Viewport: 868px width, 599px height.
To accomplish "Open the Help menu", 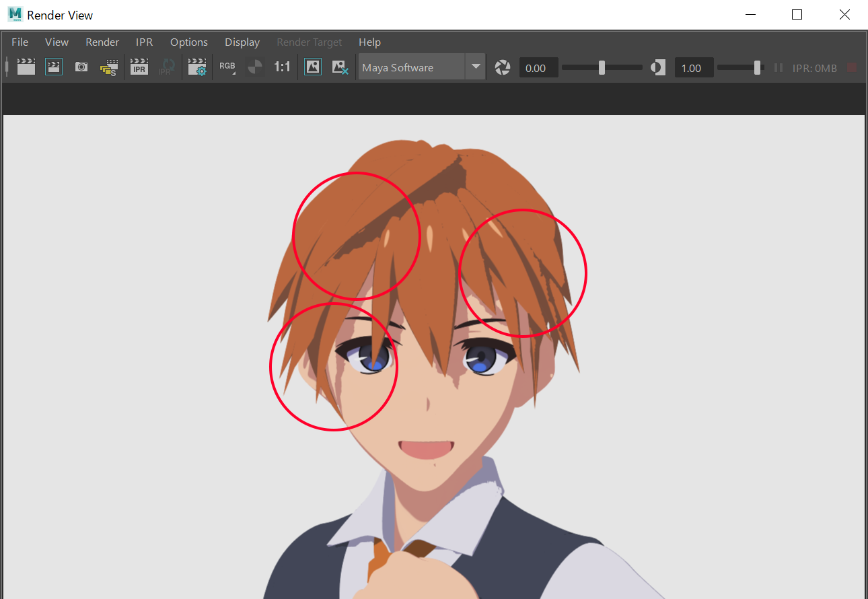I will coord(369,42).
